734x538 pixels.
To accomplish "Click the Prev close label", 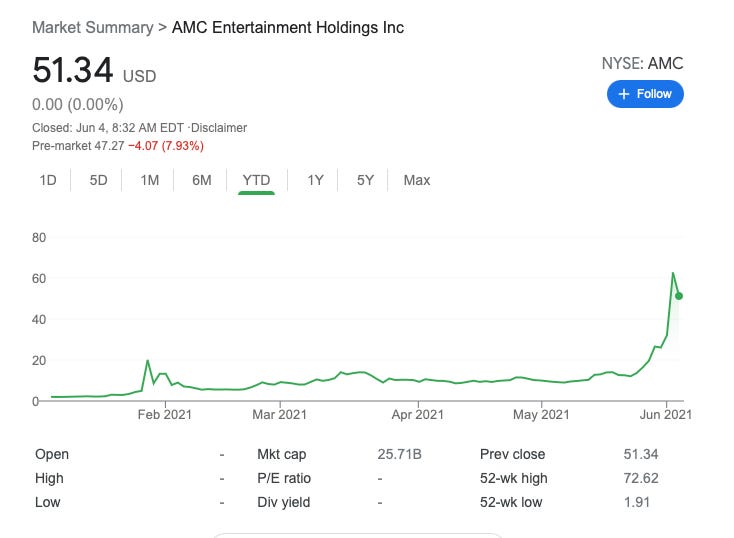I will pyautogui.click(x=512, y=454).
